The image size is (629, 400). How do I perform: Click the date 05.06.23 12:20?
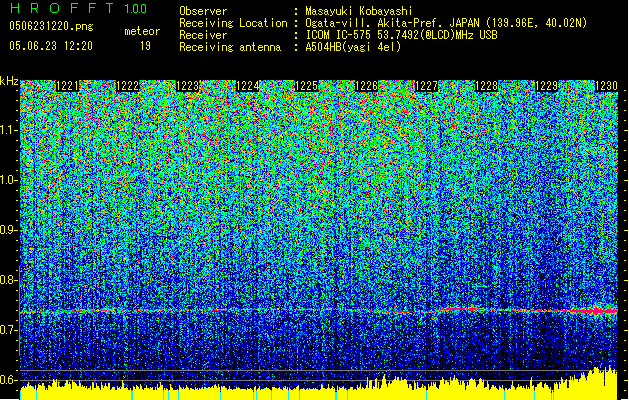[x=51, y=46]
